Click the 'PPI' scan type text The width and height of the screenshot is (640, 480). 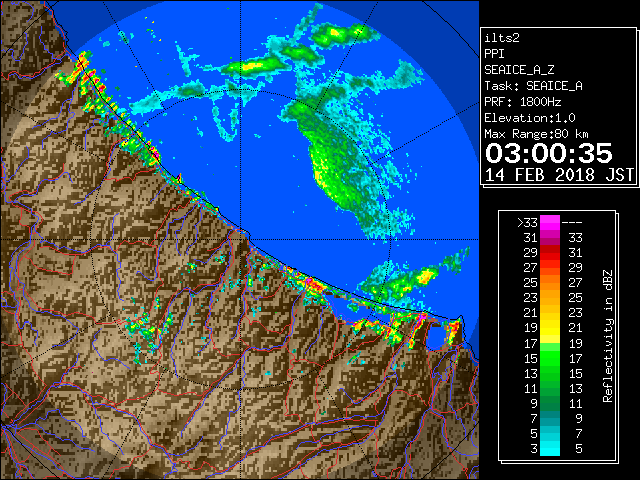(494, 54)
